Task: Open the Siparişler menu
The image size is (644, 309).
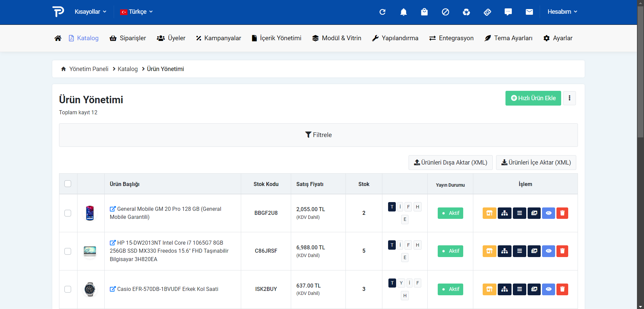Action: coord(128,38)
